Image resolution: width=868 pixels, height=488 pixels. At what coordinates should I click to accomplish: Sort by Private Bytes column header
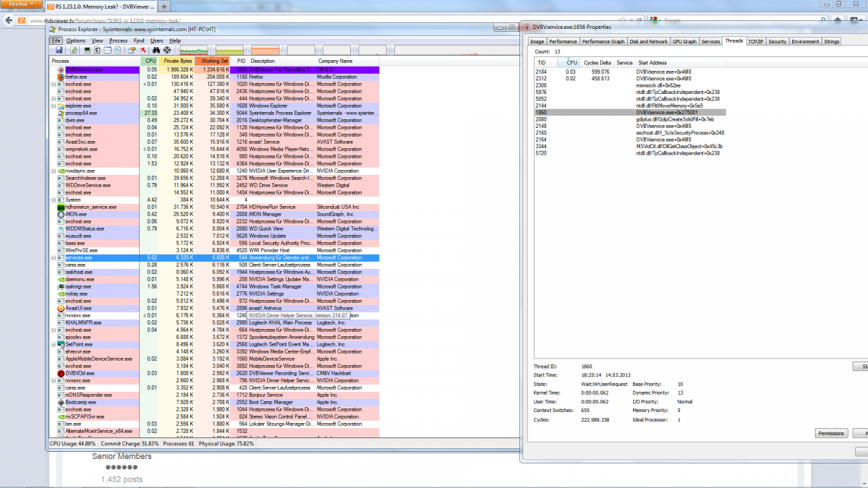177,61
